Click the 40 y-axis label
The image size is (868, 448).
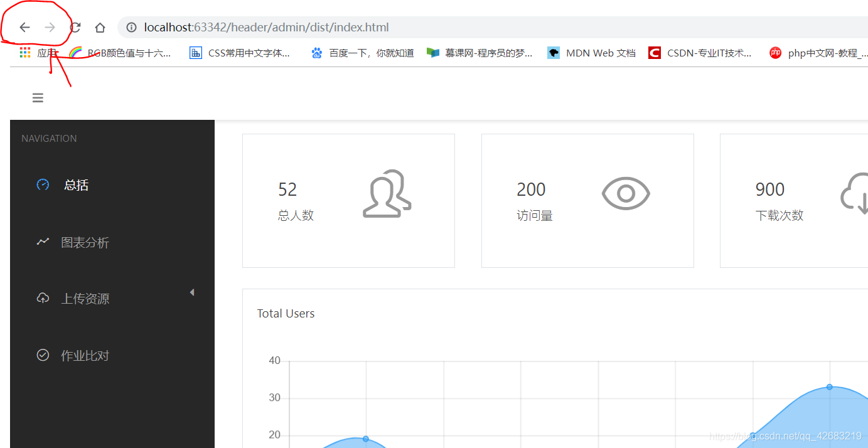point(274,361)
